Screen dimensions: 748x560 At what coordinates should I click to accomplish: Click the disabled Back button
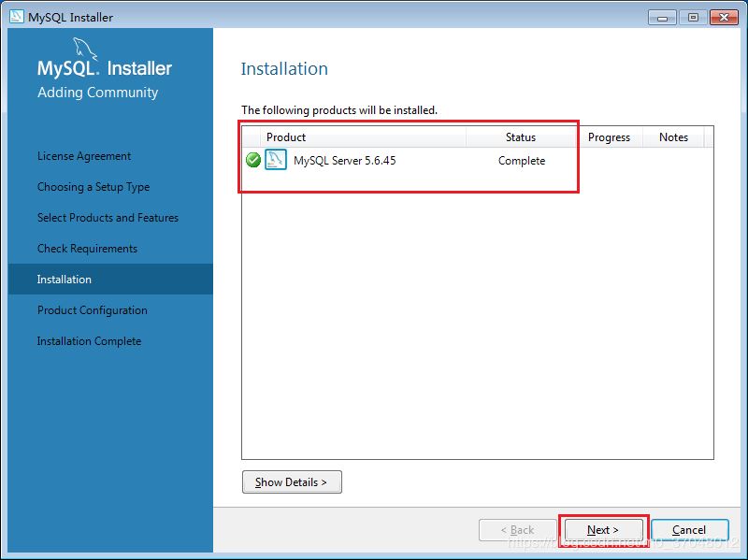coord(517,530)
